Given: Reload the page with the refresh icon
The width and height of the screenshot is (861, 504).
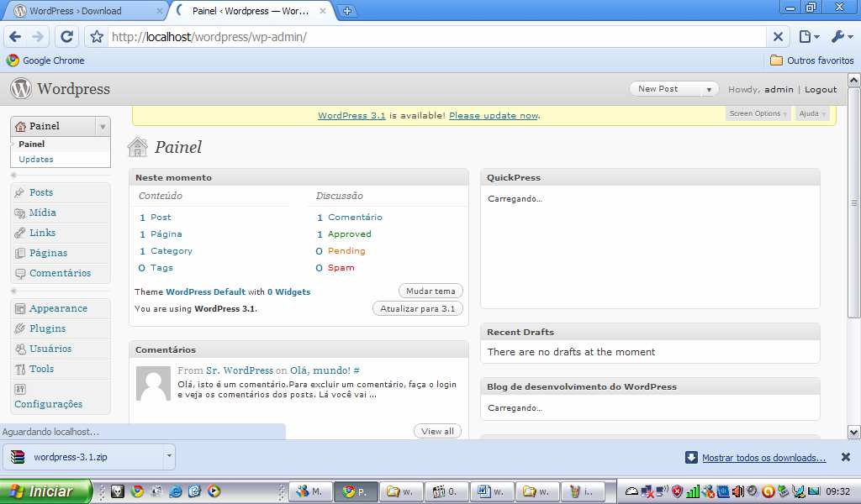Looking at the screenshot, I should (x=66, y=37).
